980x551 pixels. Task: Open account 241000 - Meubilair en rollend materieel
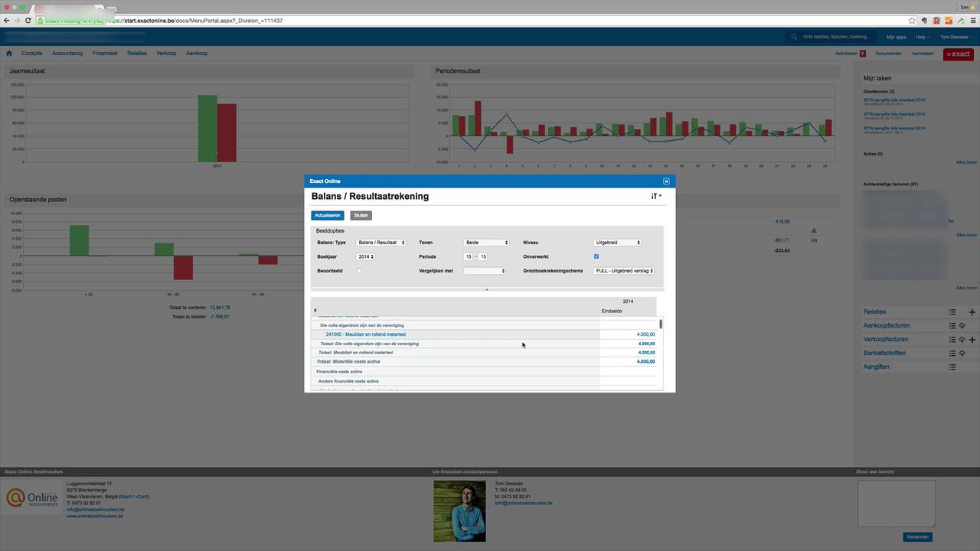pos(365,334)
